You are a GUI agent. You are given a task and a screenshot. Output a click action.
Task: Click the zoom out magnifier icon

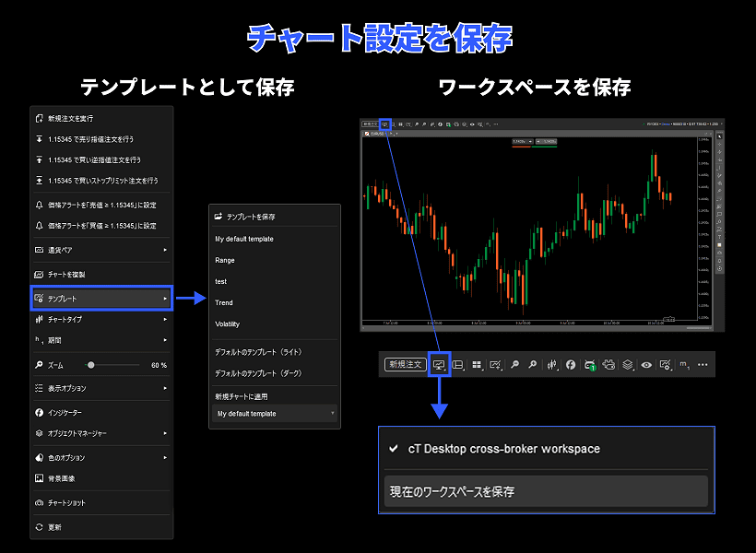pyautogui.click(x=515, y=364)
